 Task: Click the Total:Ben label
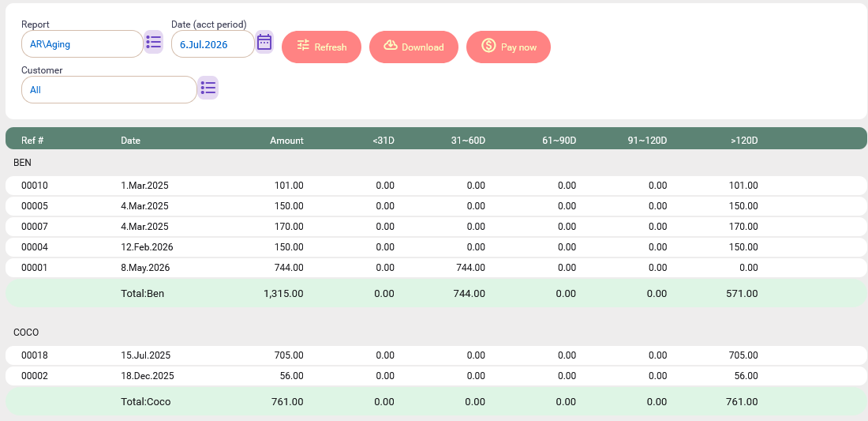pos(143,294)
